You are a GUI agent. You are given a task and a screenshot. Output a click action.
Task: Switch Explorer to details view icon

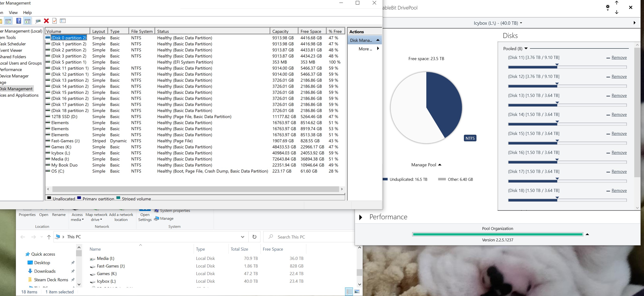pos(349,291)
